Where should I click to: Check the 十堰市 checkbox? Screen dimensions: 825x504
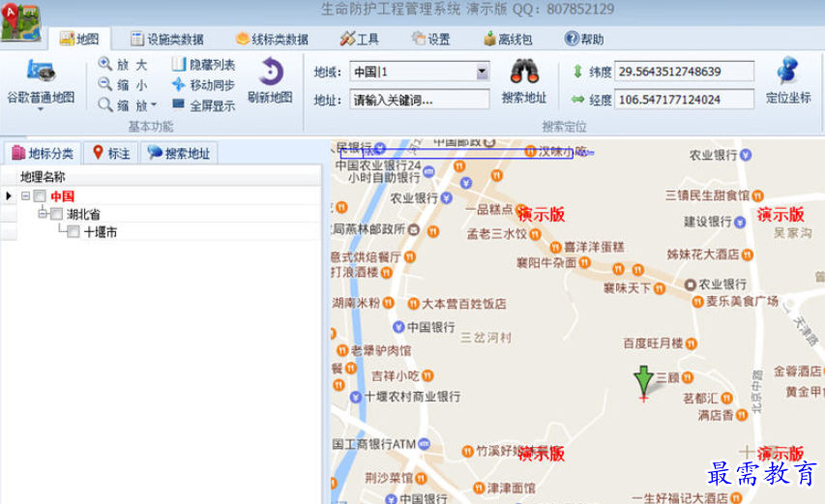(74, 232)
